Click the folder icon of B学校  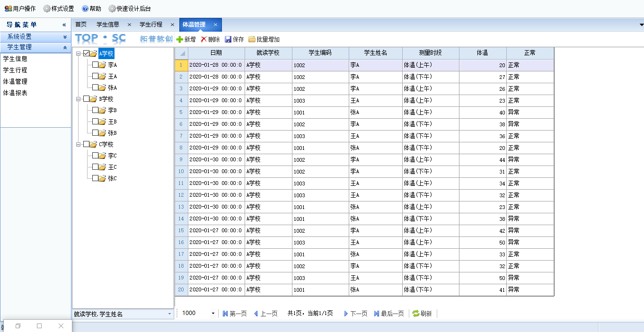[93, 99]
